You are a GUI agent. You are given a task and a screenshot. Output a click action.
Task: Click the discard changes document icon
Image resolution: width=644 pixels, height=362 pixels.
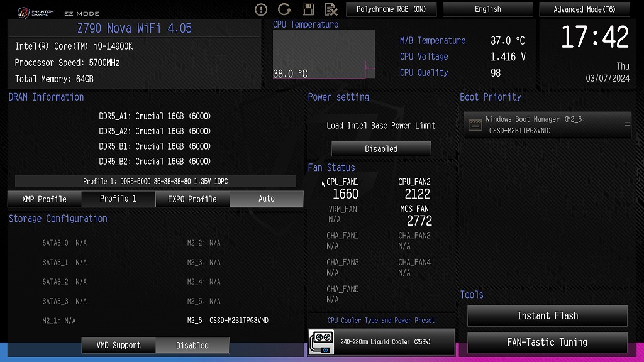pos(331,9)
